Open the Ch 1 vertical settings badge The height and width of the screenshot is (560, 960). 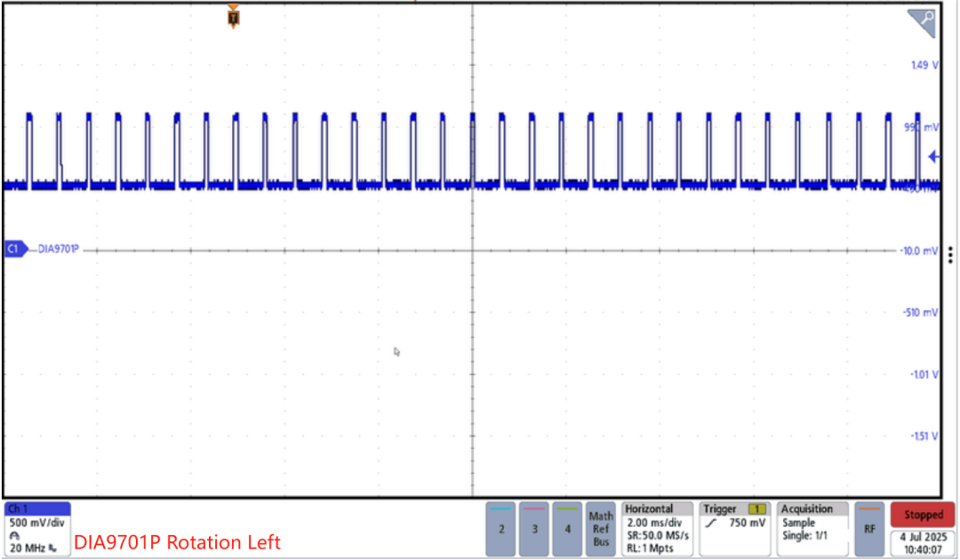[37, 525]
